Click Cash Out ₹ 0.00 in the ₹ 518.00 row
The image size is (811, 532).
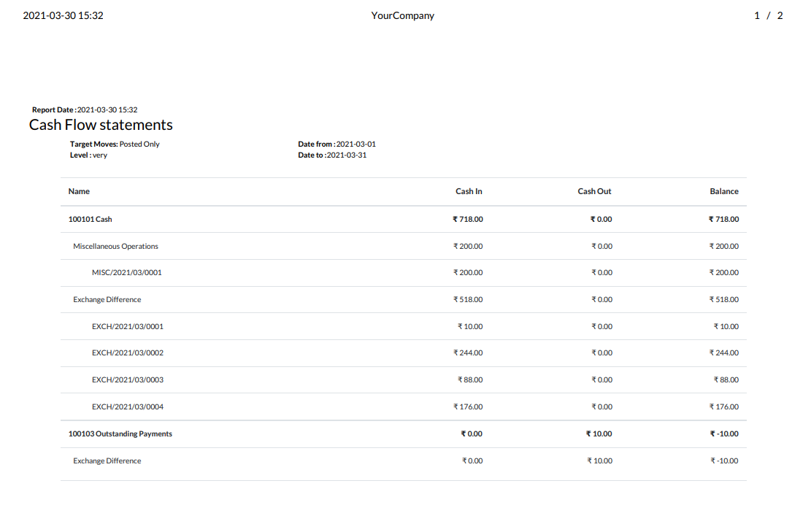point(602,299)
